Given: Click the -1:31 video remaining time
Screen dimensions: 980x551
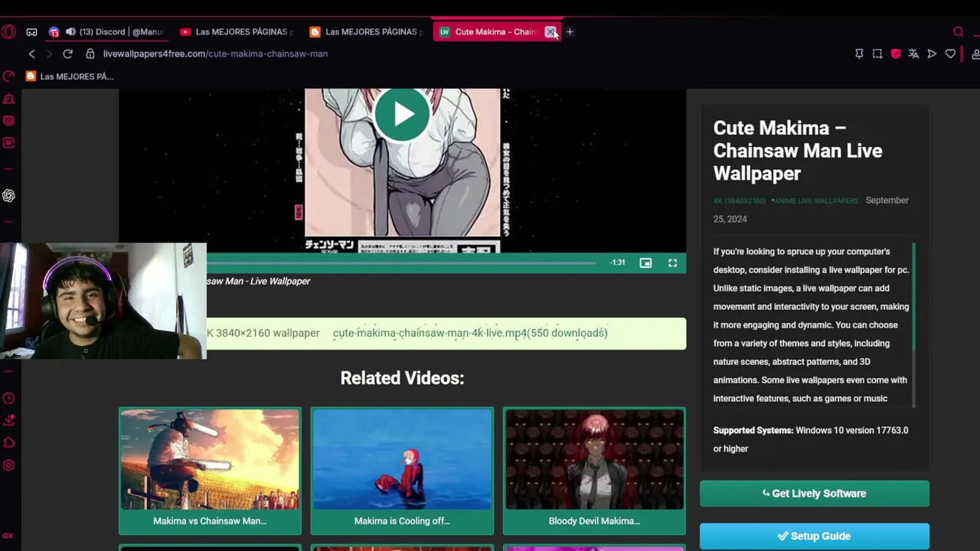Looking at the screenshot, I should click(617, 263).
